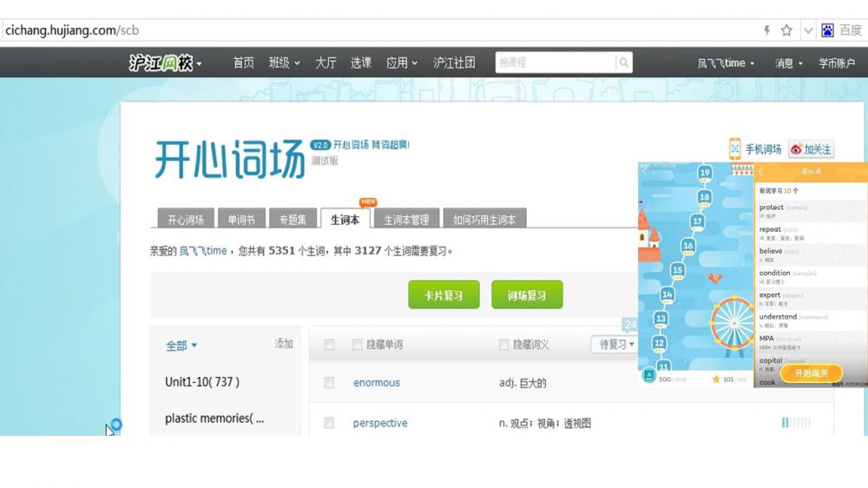Click the green 词场复习 button
The width and height of the screenshot is (868, 488).
tap(527, 295)
